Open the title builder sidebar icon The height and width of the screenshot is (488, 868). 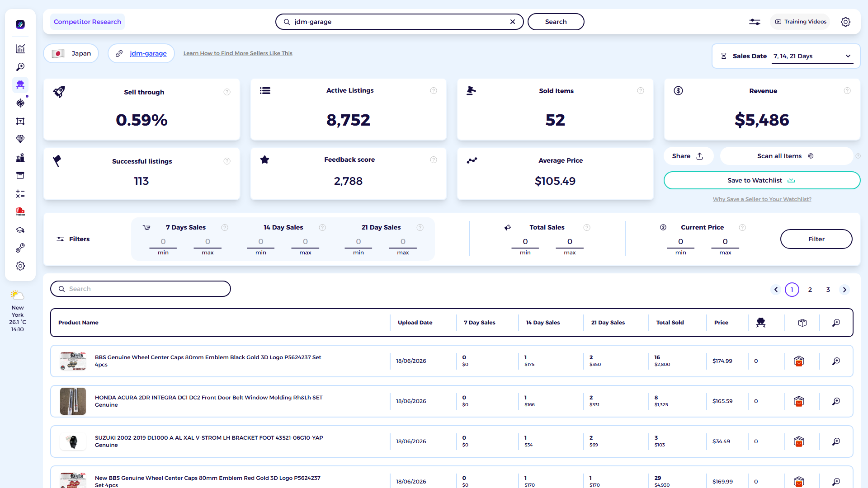(x=20, y=121)
